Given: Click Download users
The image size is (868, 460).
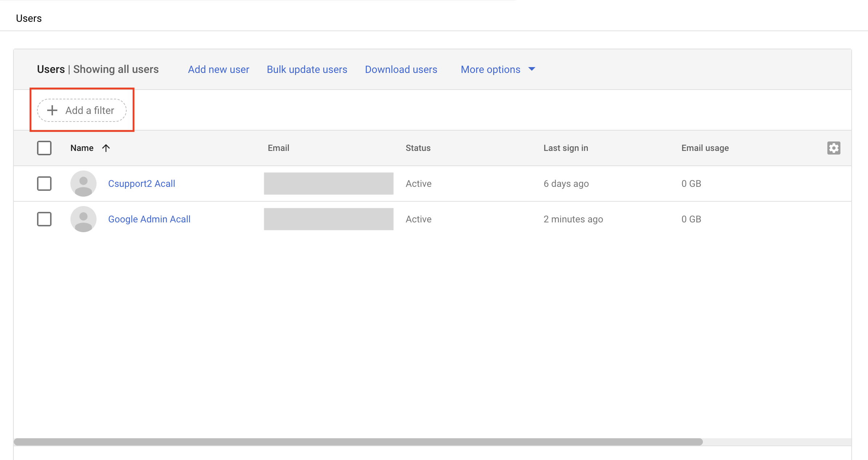Looking at the screenshot, I should (x=401, y=69).
